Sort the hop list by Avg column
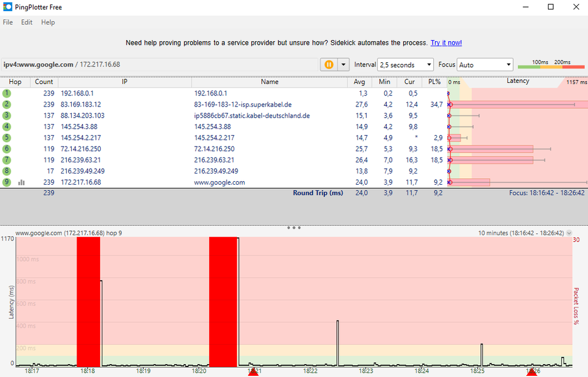Viewport: 588px width, 377px height. coord(359,82)
